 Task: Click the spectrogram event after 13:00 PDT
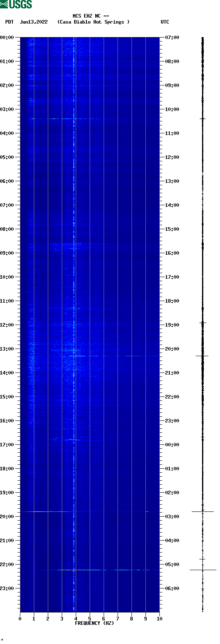coord(114,356)
